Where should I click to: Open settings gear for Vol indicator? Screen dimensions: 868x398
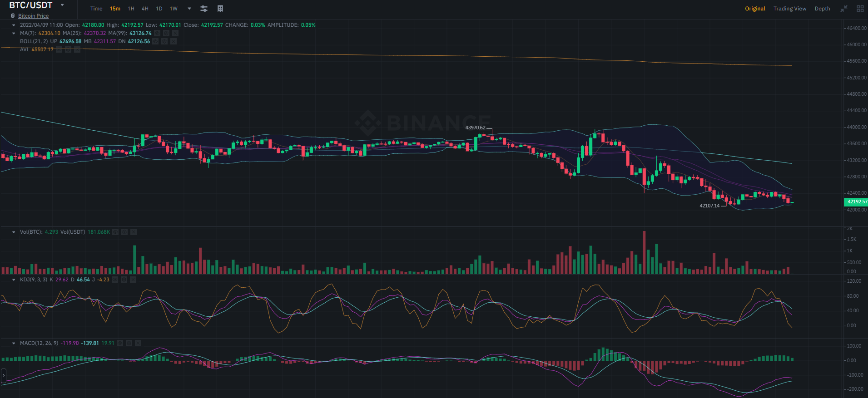(124, 232)
